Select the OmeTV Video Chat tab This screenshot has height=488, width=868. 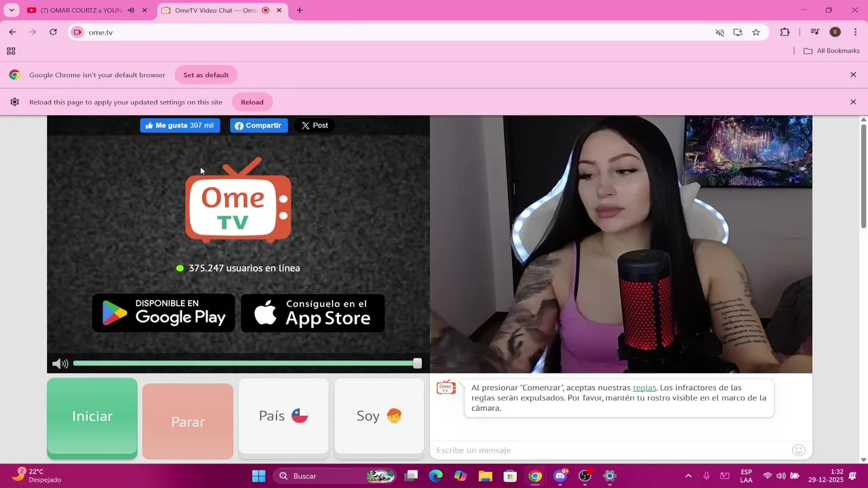(216, 10)
